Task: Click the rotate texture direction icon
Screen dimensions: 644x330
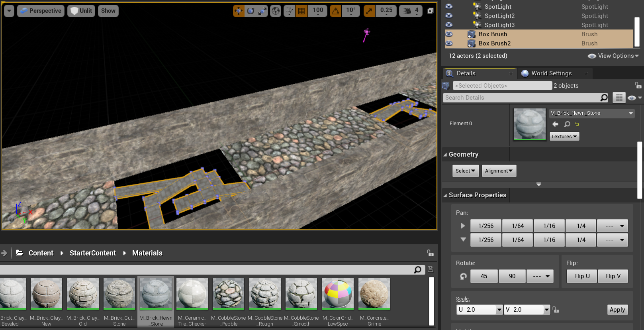Action: tap(463, 276)
